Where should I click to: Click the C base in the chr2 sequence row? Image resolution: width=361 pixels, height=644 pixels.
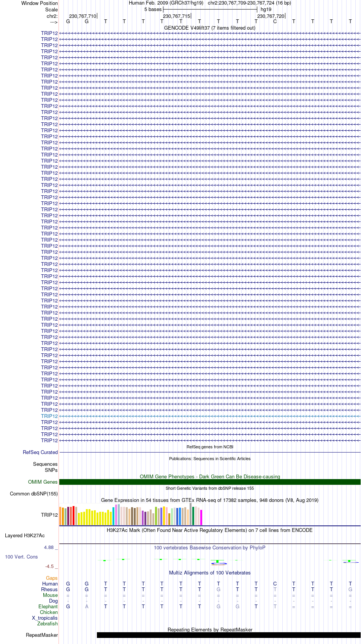click(x=275, y=21)
